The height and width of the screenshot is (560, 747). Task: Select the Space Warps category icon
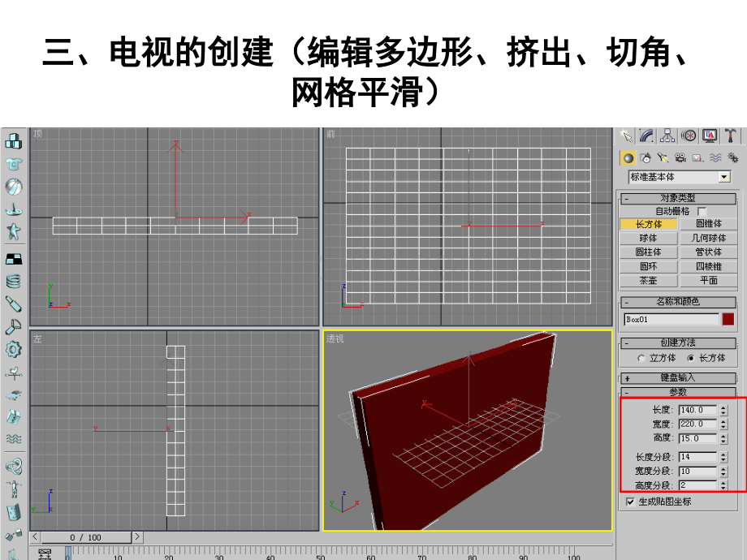715,159
